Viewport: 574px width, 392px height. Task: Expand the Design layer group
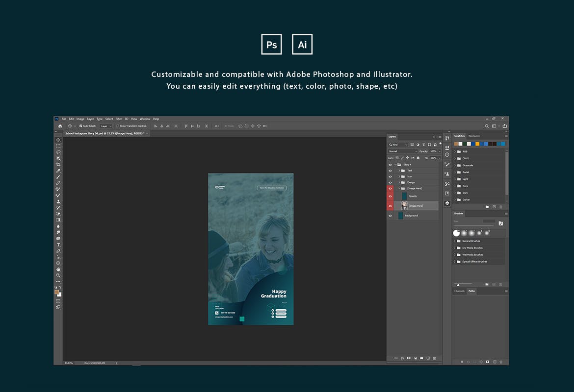click(x=399, y=182)
